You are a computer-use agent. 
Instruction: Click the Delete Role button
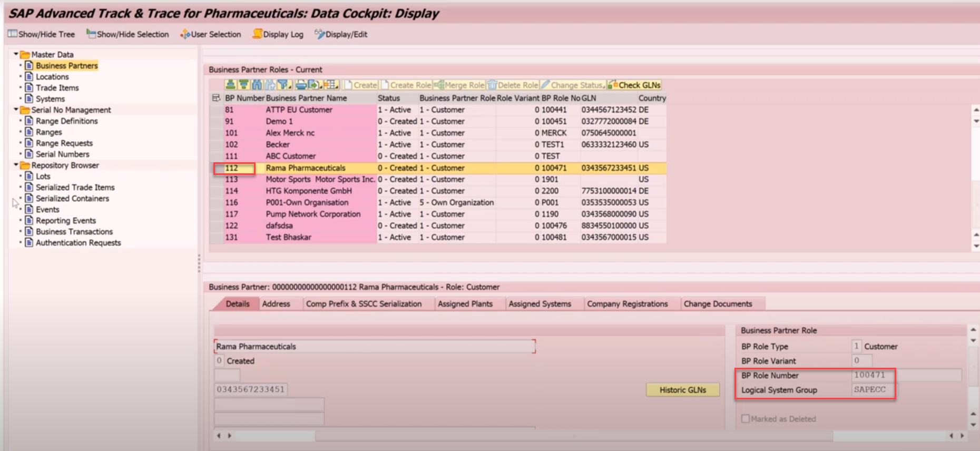(513, 85)
